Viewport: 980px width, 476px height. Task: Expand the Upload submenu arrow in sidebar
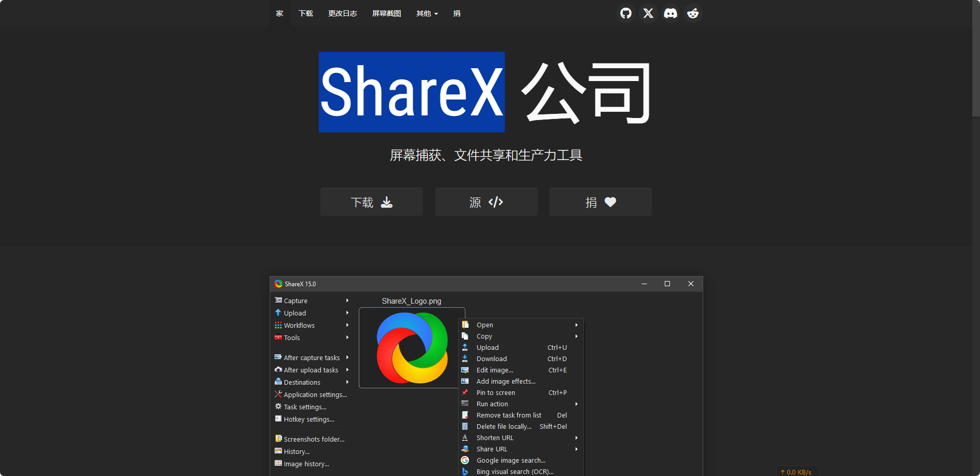348,313
